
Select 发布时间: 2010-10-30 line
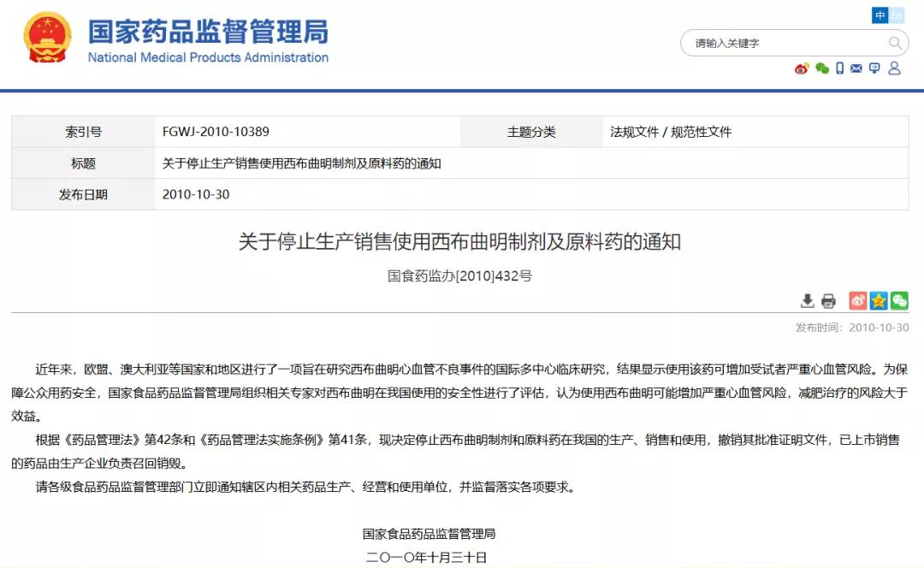click(852, 328)
